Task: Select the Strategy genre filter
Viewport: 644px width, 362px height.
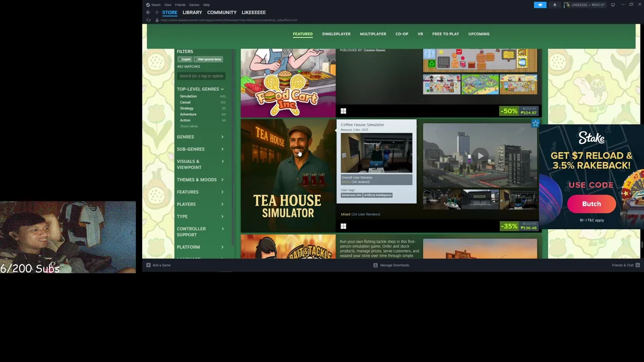Action: click(187, 108)
